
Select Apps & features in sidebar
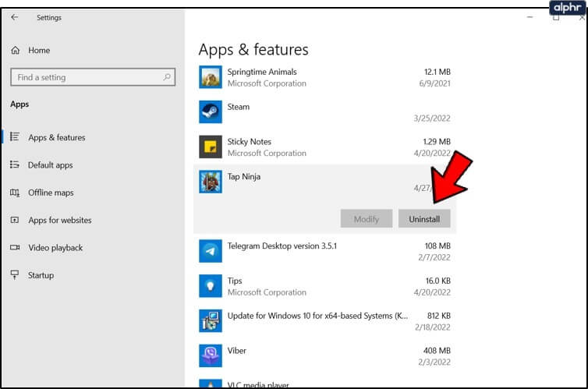coord(57,137)
